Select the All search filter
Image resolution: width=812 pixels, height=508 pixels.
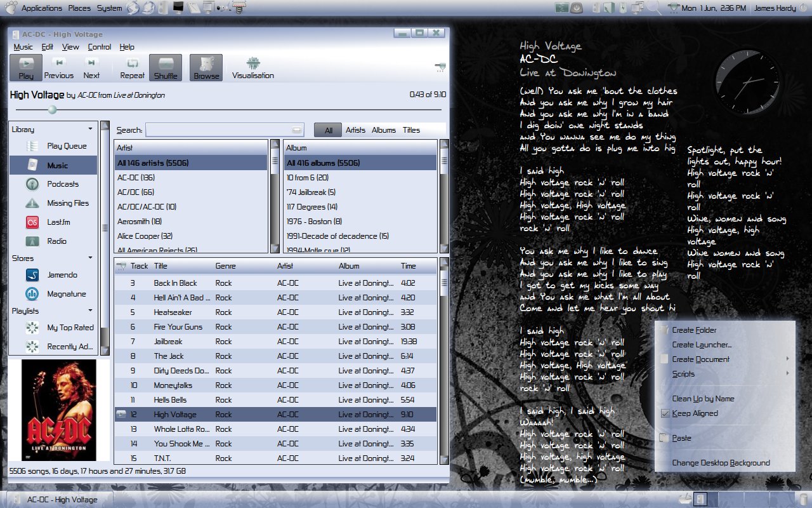click(x=328, y=130)
